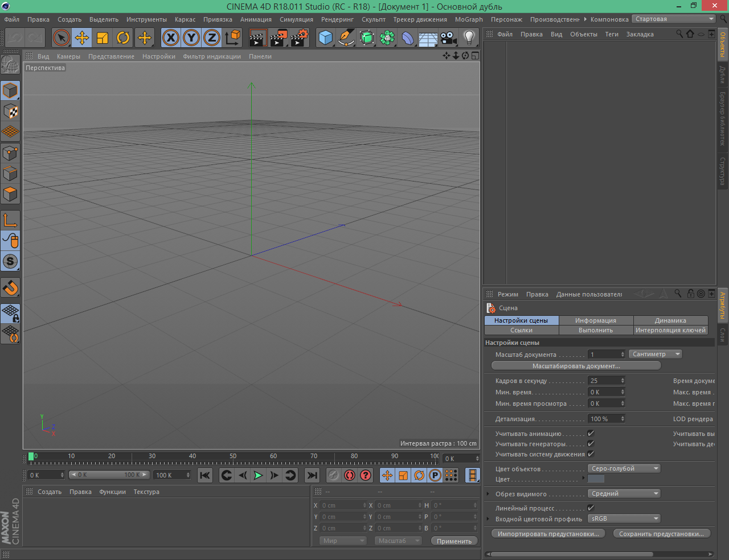Add a Cube primitive object
The width and height of the screenshot is (729, 560).
point(326,38)
